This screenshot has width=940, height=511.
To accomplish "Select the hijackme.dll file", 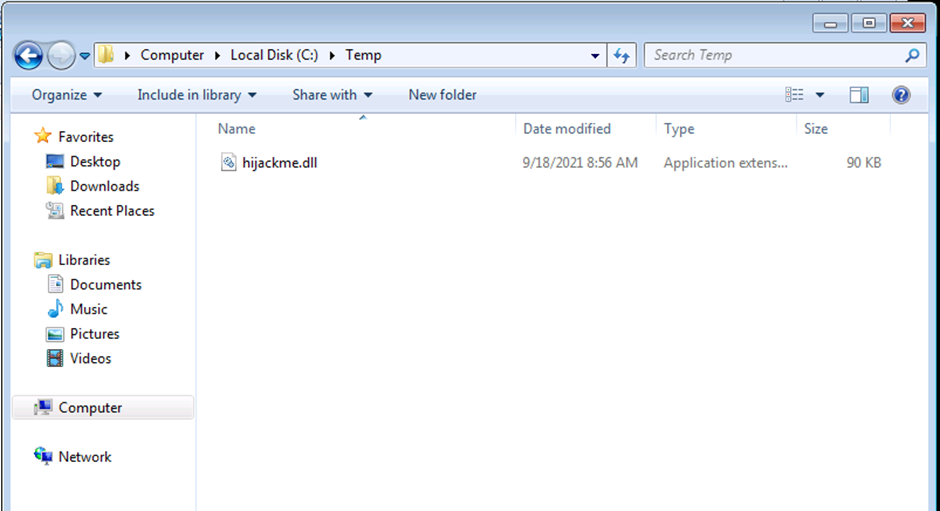I will pos(279,162).
